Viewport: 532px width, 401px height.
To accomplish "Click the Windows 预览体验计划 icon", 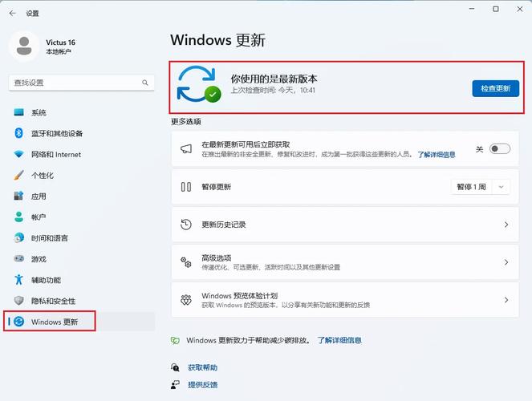I will [x=186, y=300].
